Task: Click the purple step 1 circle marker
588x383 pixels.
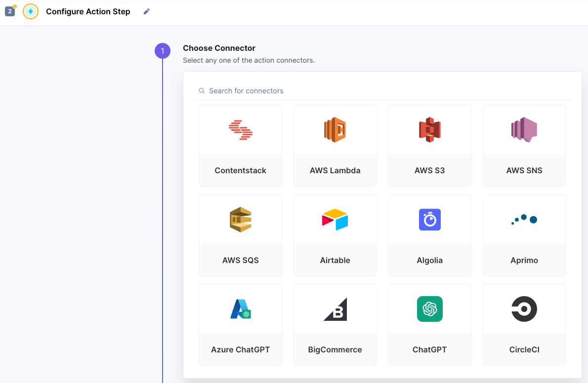Action: (x=163, y=51)
